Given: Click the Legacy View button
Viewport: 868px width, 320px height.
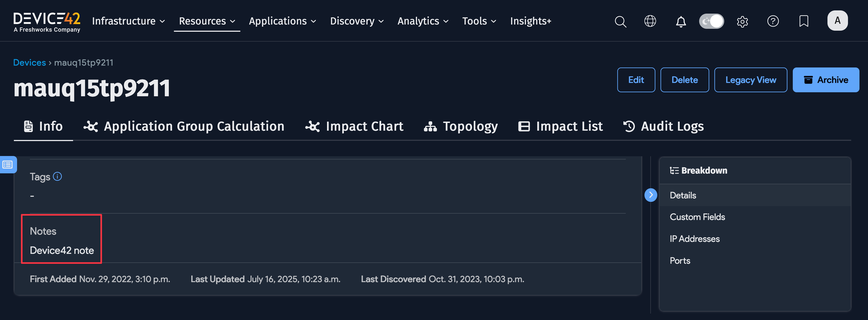Looking at the screenshot, I should pyautogui.click(x=750, y=80).
